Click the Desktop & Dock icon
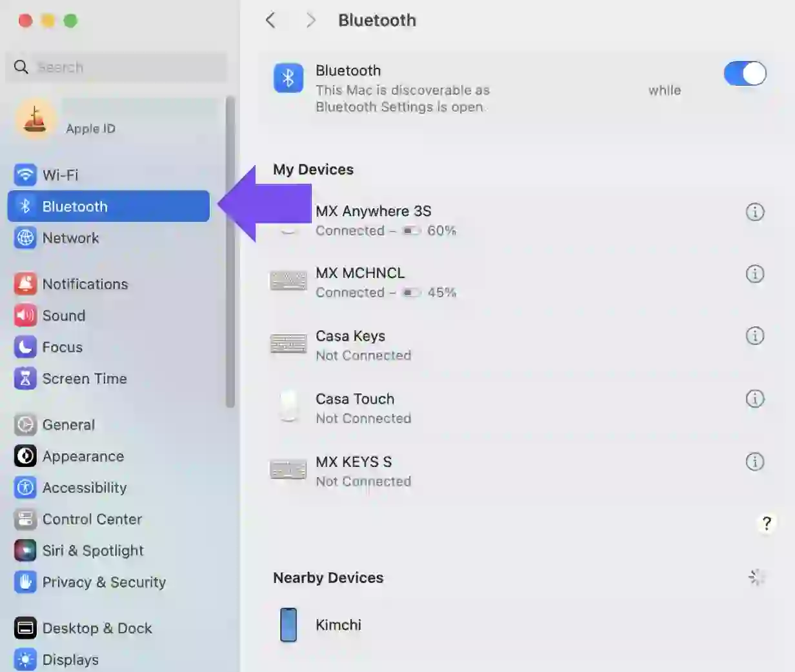Image resolution: width=795 pixels, height=672 pixels. [x=25, y=628]
